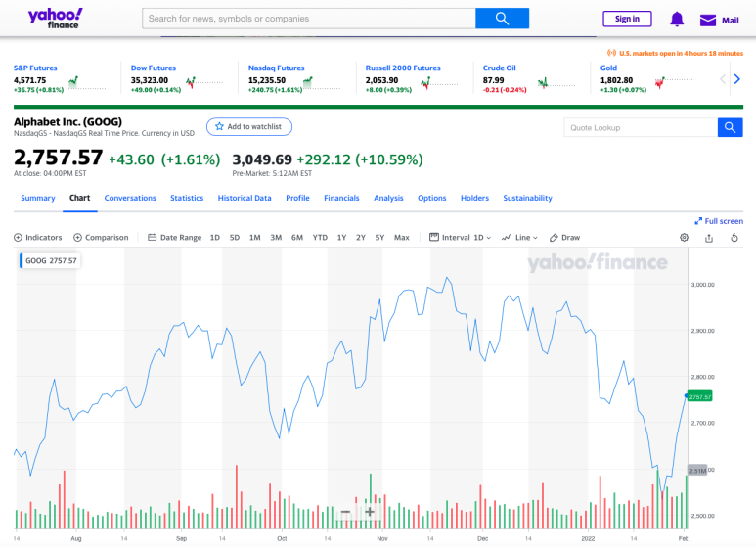Open the Gold quote link

pyautogui.click(x=608, y=68)
